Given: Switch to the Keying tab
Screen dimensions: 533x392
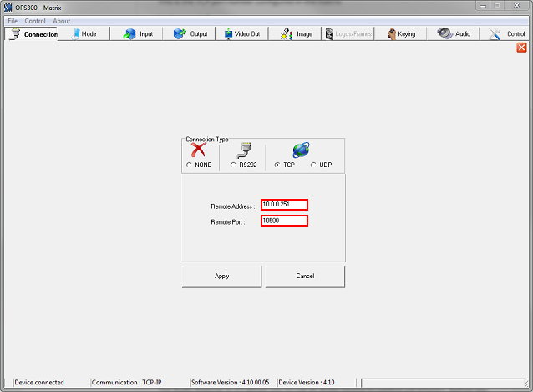Looking at the screenshot, I should 400,34.
